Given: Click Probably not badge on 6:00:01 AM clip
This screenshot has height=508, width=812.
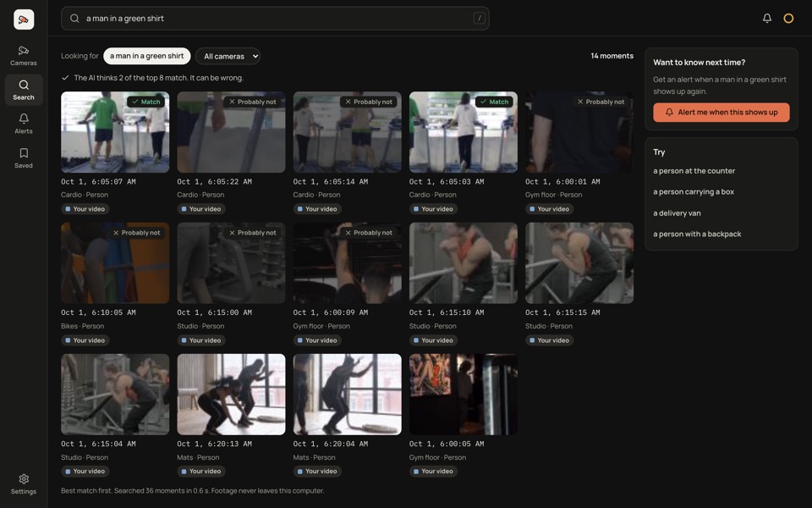Looking at the screenshot, I should [x=601, y=102].
